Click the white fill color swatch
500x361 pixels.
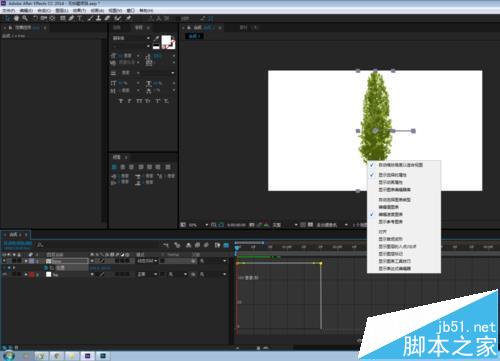[x=166, y=41]
